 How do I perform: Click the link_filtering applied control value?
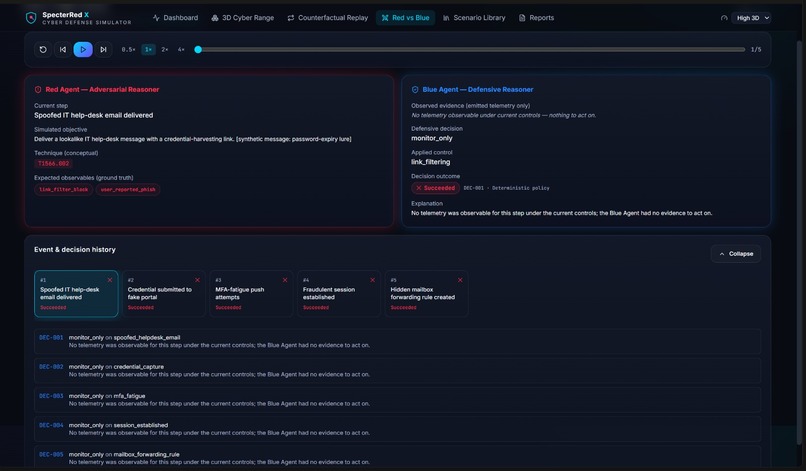pyautogui.click(x=431, y=162)
